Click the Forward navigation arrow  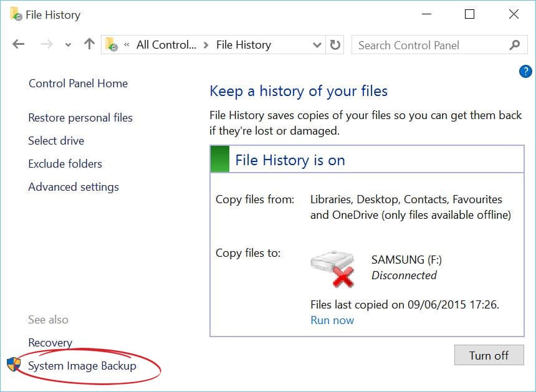(46, 44)
